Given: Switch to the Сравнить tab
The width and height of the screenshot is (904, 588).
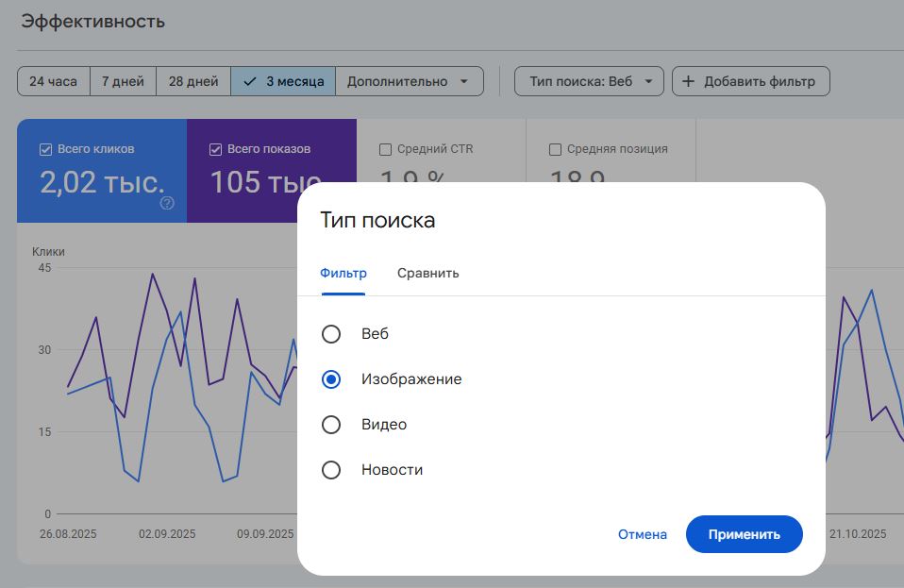Looking at the screenshot, I should 428,273.
